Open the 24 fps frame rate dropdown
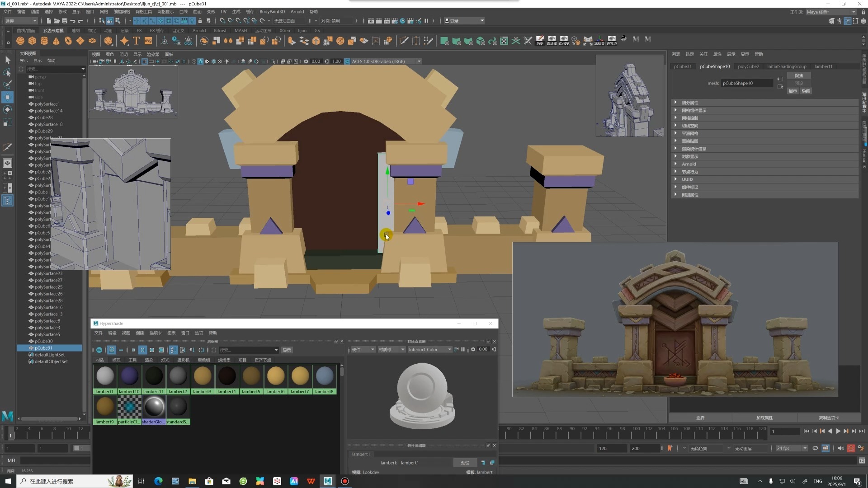 792,448
